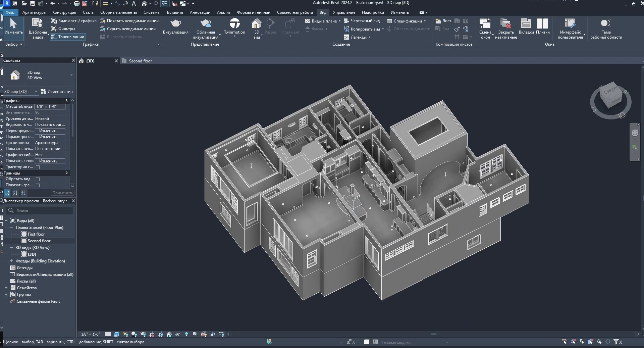
Task: Switch to the Second floor view tab
Action: click(140, 61)
